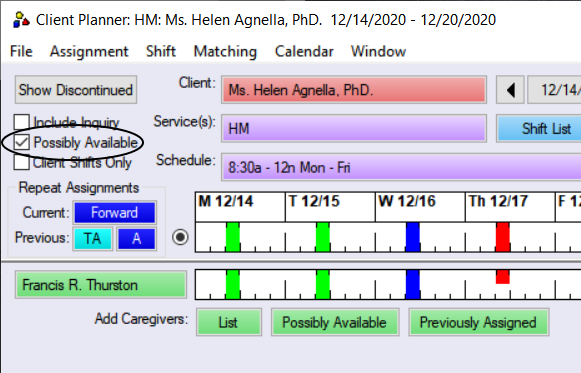The height and width of the screenshot is (373, 581).
Task: Select the Th 12/17 day column header
Action: (x=510, y=207)
